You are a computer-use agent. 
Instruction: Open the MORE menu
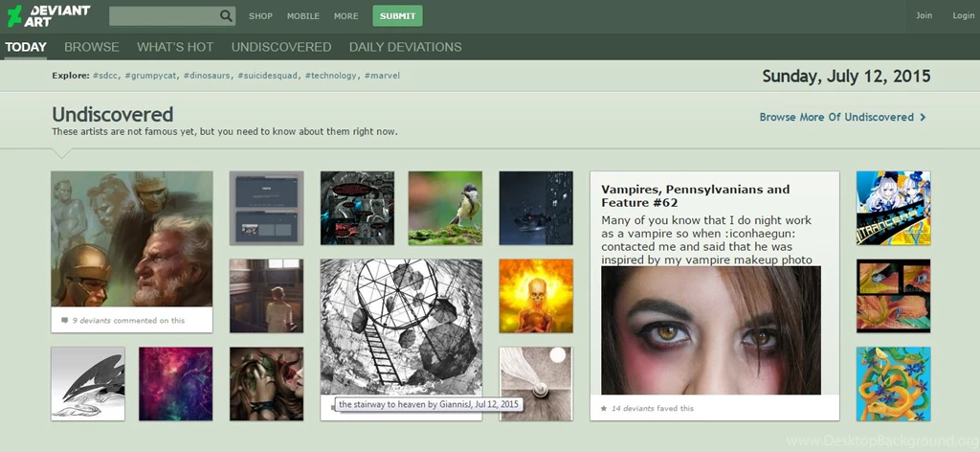(346, 16)
